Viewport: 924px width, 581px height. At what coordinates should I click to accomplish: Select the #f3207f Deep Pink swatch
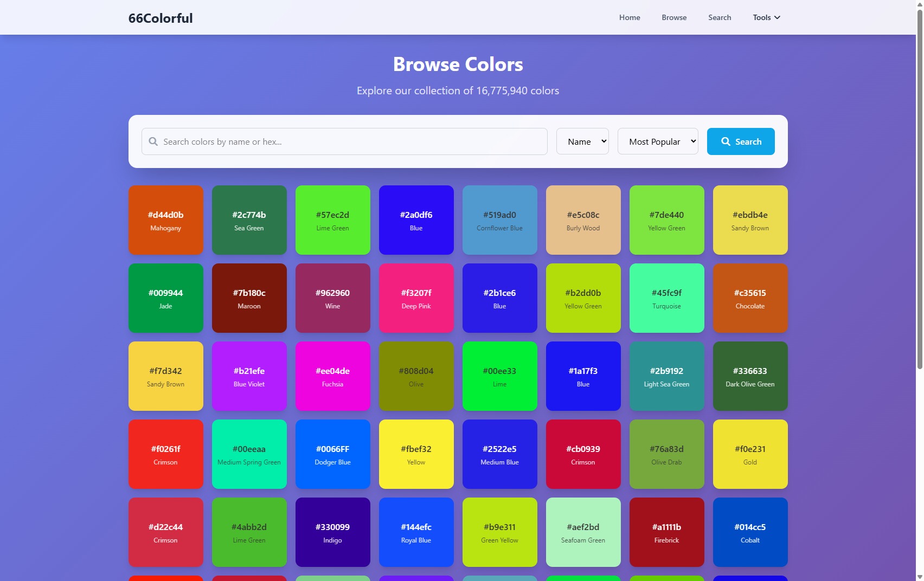tap(416, 298)
